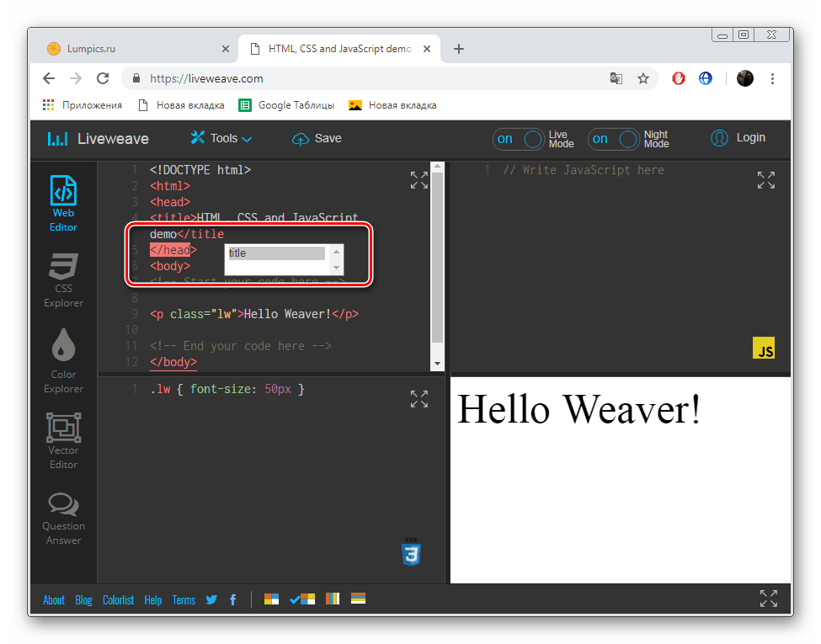Viewport: 821px width, 644px height.
Task: Click the autocomplete list down arrow
Action: pyautogui.click(x=337, y=268)
